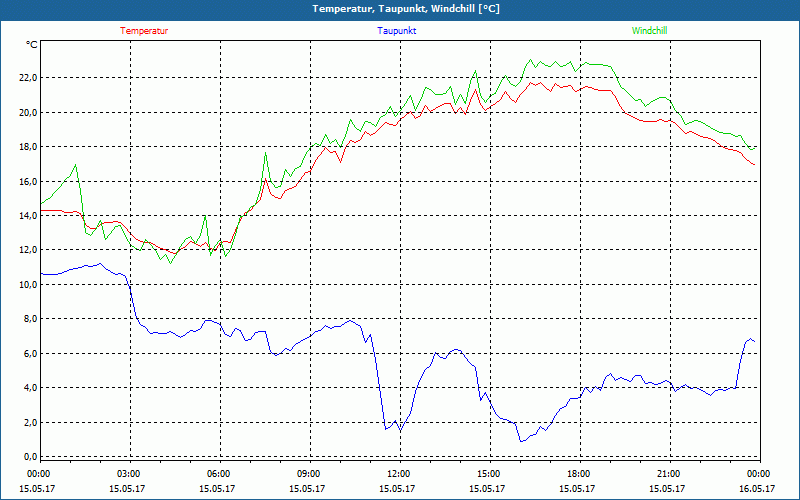Viewport: 800px width, 500px height.
Task: Select the blue 'Taupunkt' legend label
Action: point(396,31)
